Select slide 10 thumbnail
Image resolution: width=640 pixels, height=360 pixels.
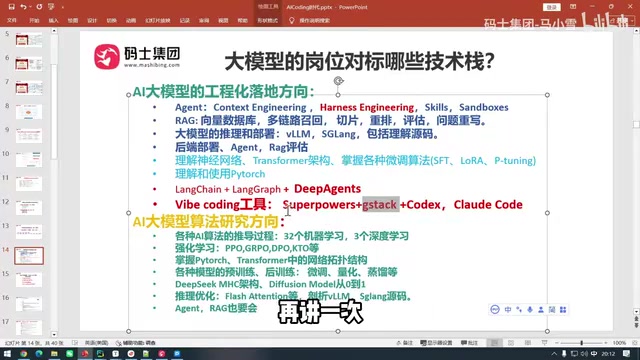(29, 160)
